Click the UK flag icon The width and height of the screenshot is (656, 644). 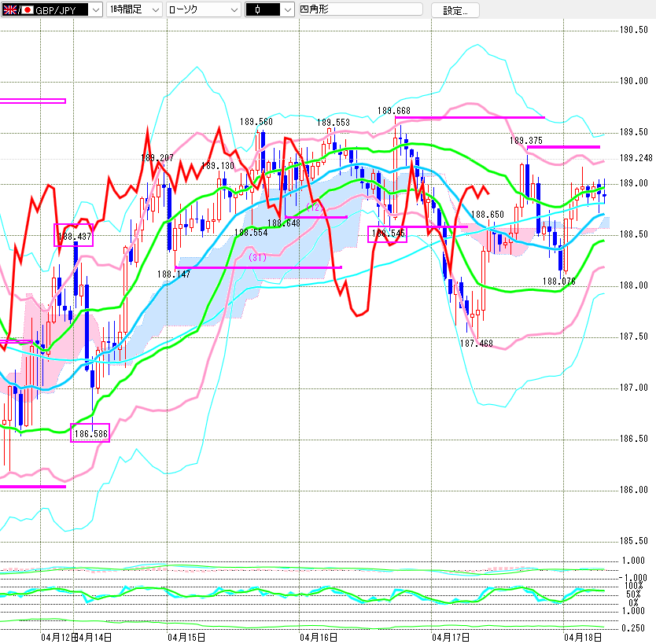pyautogui.click(x=10, y=10)
